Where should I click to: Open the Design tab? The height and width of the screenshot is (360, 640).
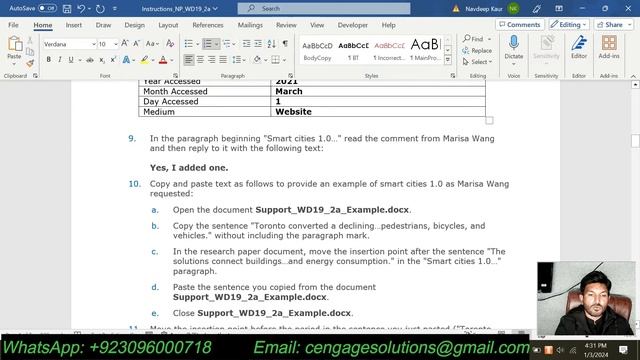[x=134, y=25]
